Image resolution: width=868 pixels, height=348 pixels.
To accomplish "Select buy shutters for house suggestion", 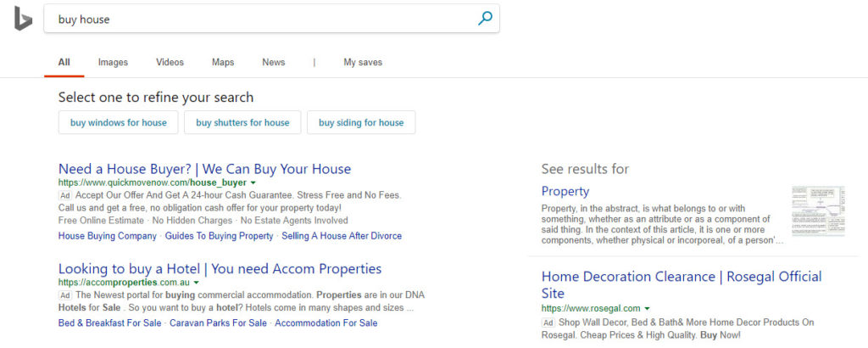I will (x=242, y=122).
